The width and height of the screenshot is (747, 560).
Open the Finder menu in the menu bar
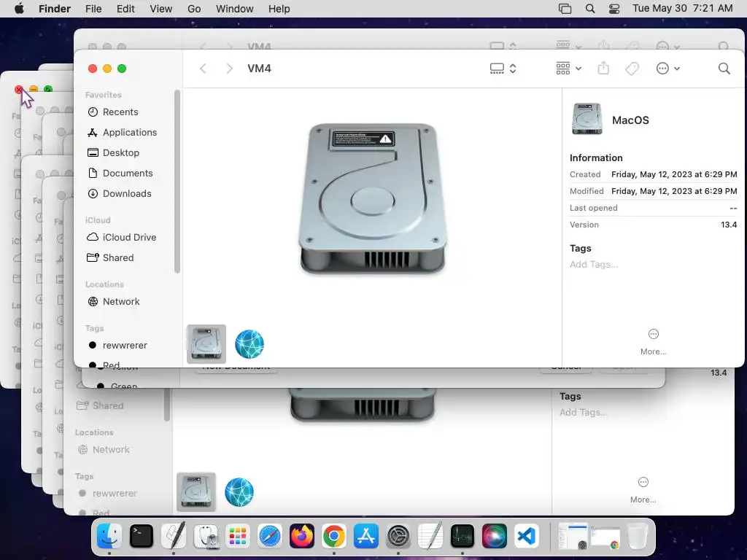(x=55, y=9)
